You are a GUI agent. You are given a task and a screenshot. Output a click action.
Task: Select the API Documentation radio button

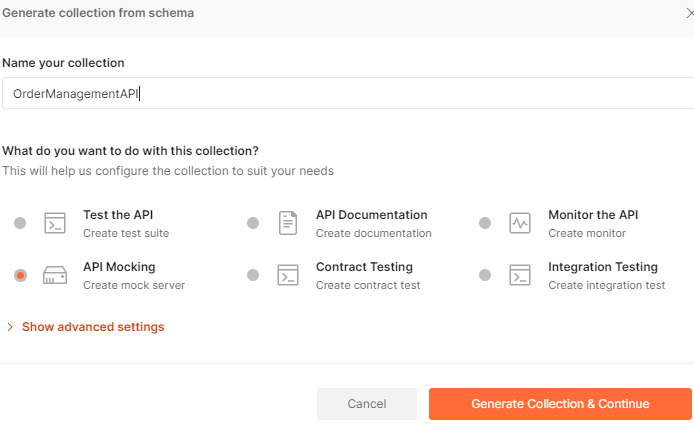point(253,223)
